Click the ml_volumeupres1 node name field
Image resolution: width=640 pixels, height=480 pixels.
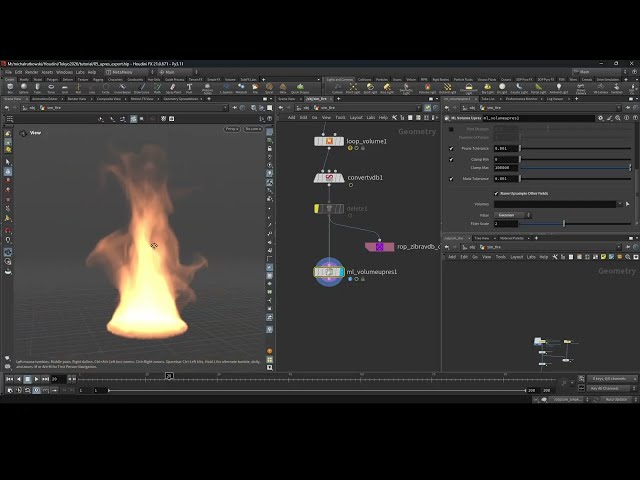tap(538, 118)
